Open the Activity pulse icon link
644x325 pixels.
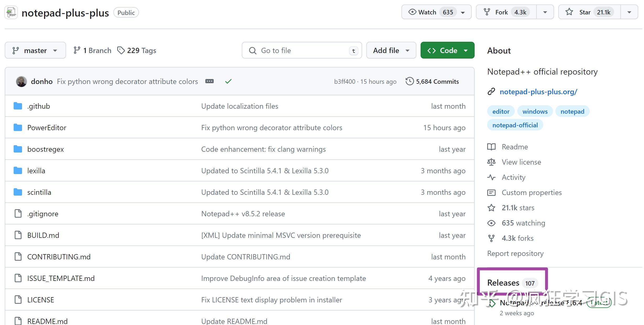(491, 177)
